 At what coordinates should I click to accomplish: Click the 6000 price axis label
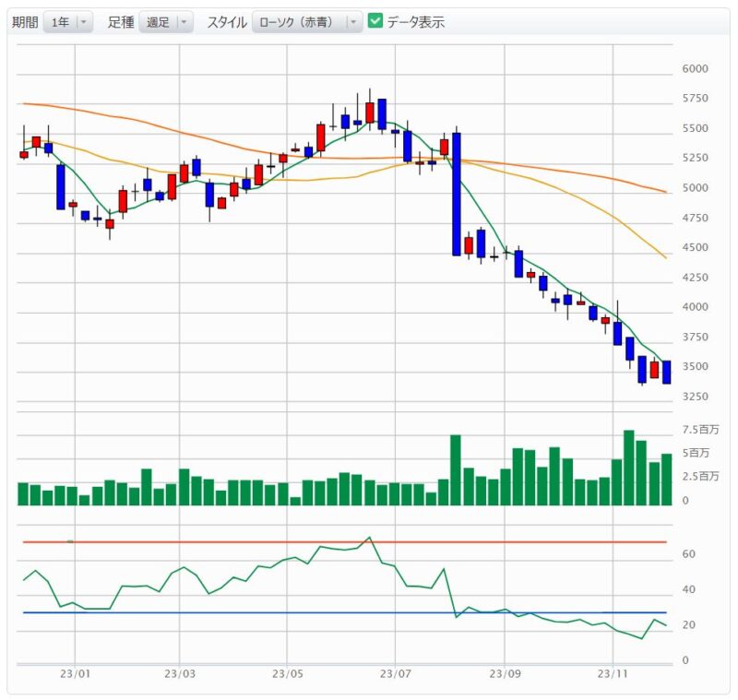pyautogui.click(x=696, y=68)
